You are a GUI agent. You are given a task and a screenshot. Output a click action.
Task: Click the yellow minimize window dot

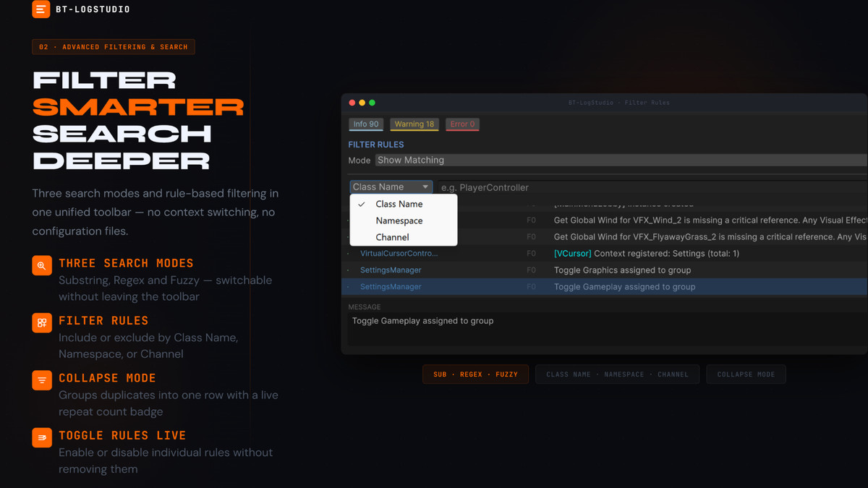click(x=362, y=103)
